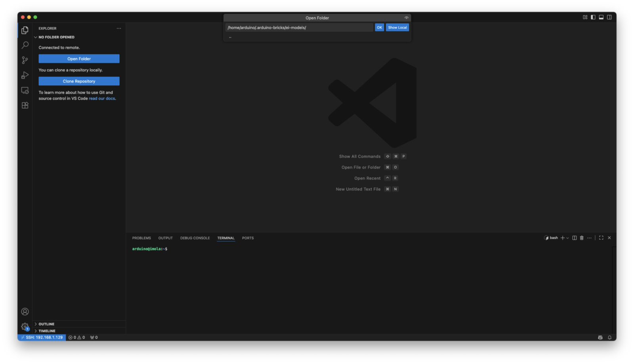
Task: Switch to the Ports tab
Action: [248, 238]
